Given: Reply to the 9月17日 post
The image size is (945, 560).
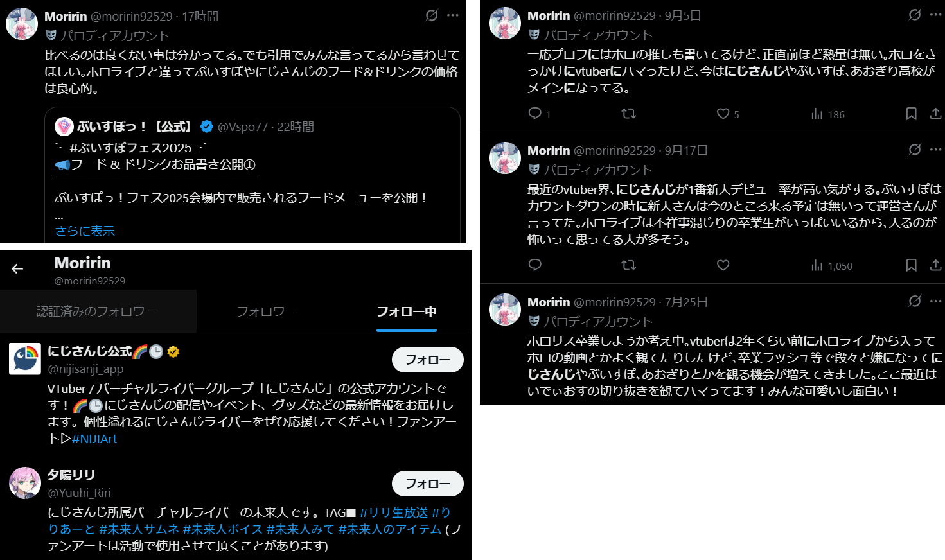Looking at the screenshot, I should point(534,265).
